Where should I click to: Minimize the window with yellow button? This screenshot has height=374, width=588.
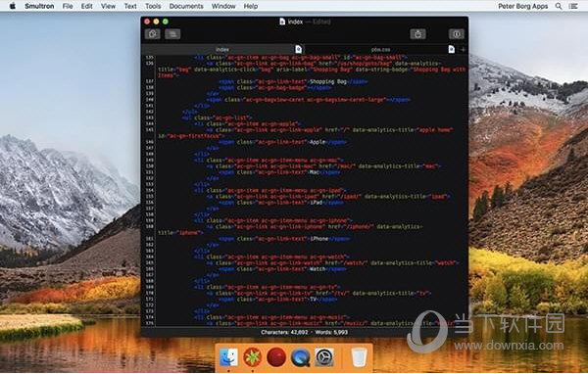click(x=156, y=22)
